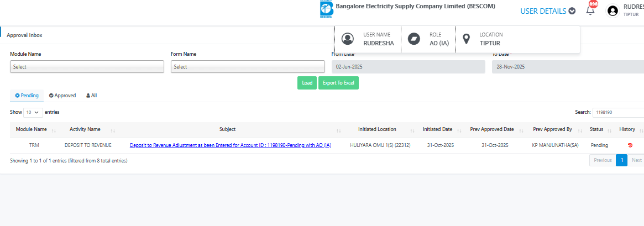The height and width of the screenshot is (226, 644).
Task: Click the Pending status cell in TRM row
Action: [x=599, y=145]
